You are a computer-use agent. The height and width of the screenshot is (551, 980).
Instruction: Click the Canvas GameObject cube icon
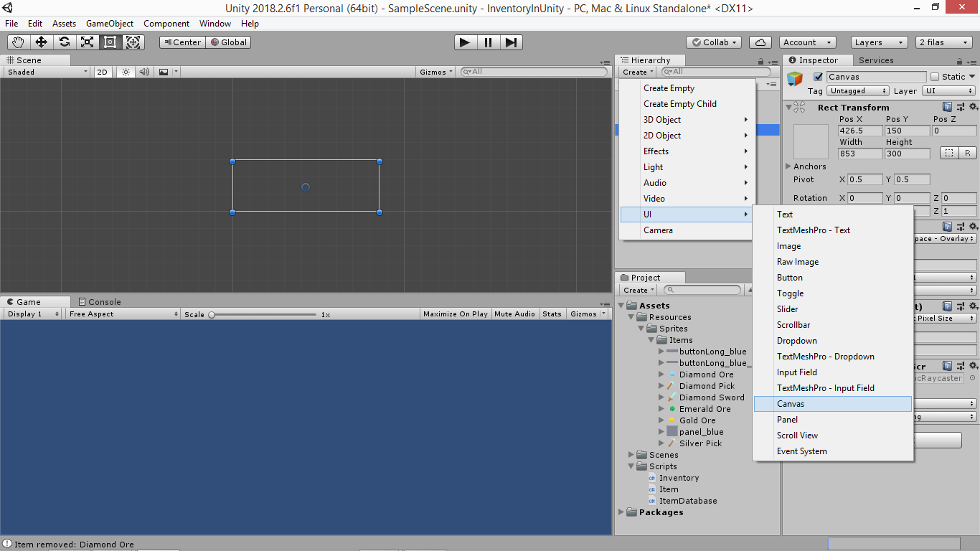pyautogui.click(x=795, y=79)
